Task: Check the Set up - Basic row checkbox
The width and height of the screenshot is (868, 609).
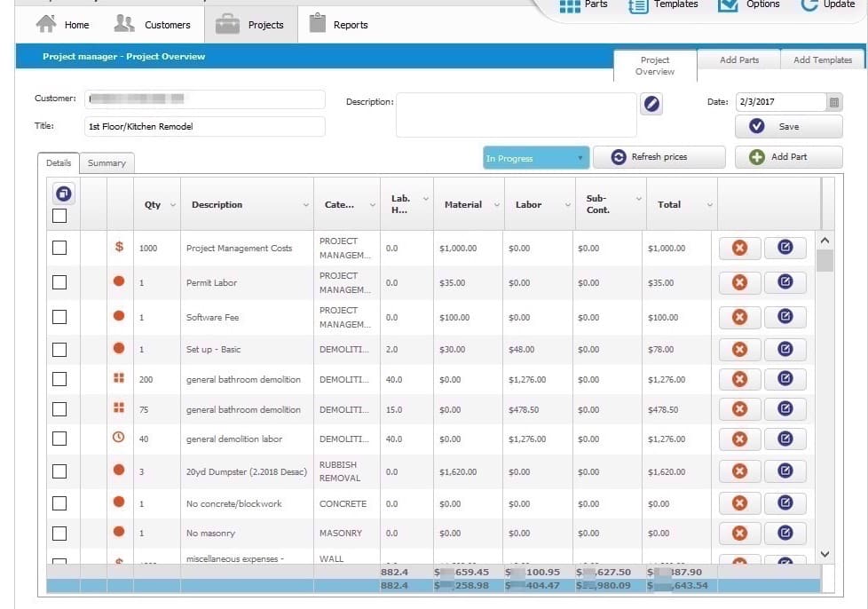Action: click(59, 350)
